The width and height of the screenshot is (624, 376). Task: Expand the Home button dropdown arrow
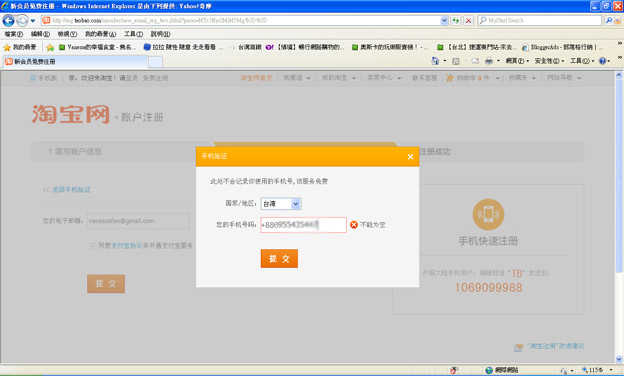(445, 61)
